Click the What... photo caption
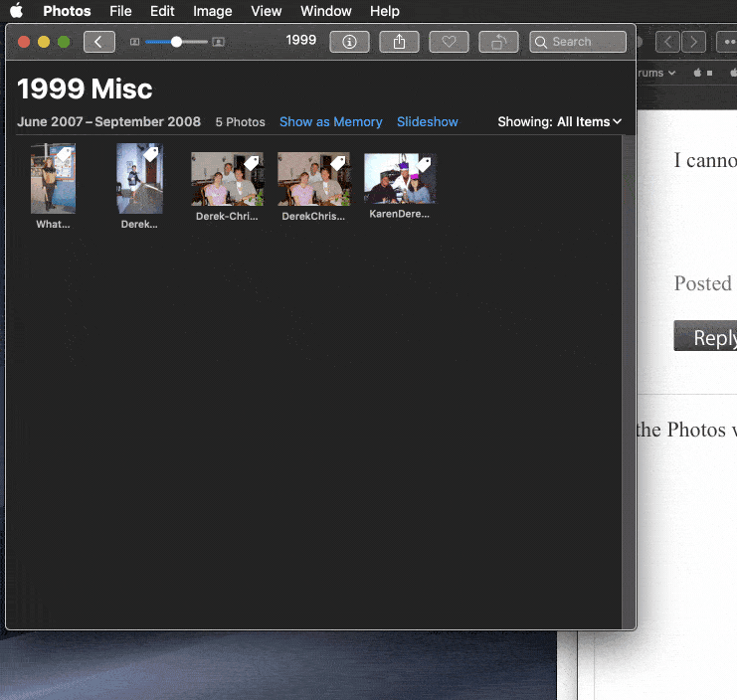Screen dimensions: 737x700 pos(53,224)
